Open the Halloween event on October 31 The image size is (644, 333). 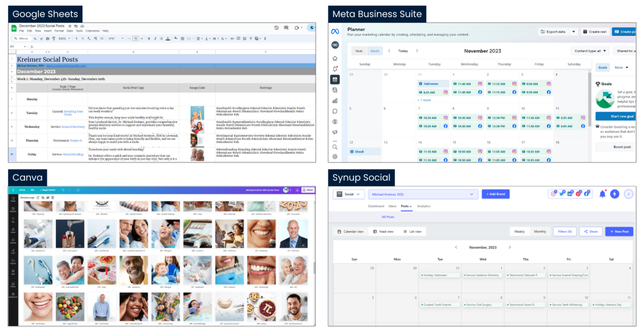pyautogui.click(x=433, y=84)
